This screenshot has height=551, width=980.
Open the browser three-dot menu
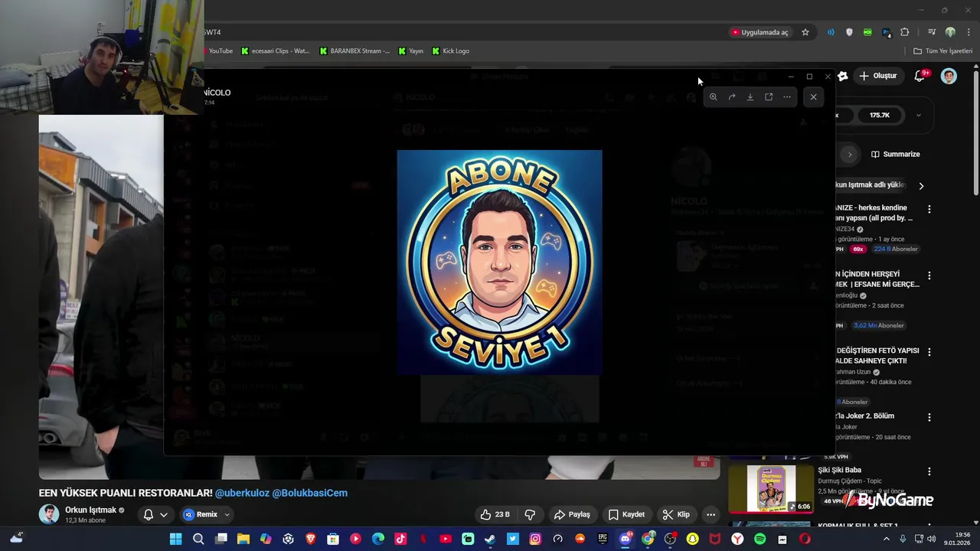[967, 32]
